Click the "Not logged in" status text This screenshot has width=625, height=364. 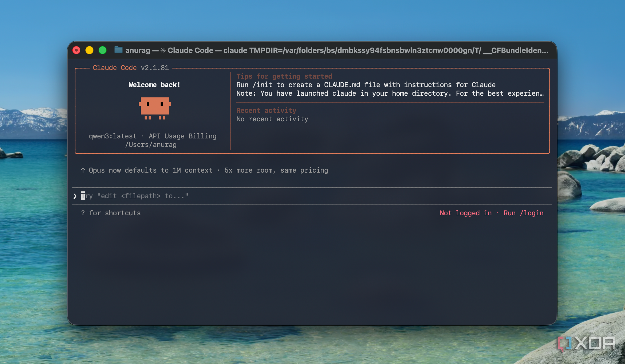[466, 213]
